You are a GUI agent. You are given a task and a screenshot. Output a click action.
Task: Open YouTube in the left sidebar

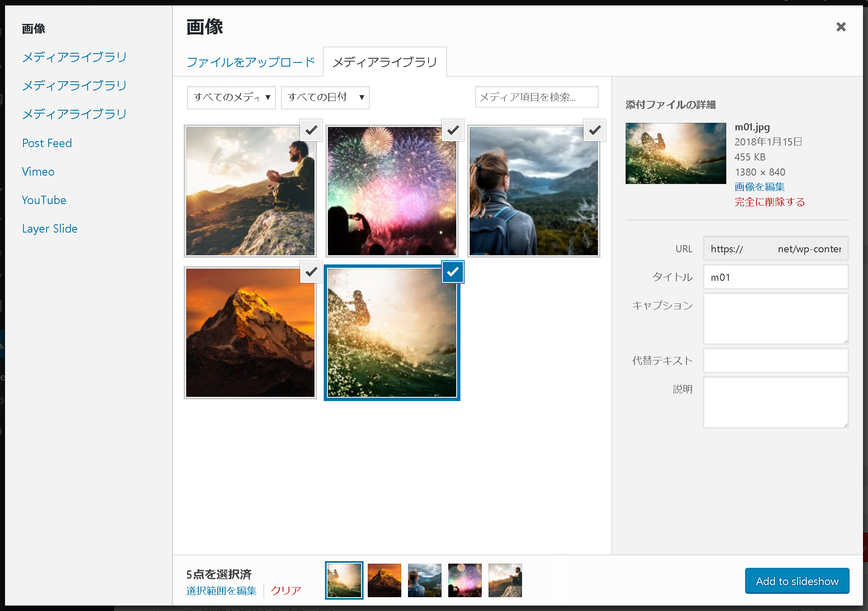point(44,200)
